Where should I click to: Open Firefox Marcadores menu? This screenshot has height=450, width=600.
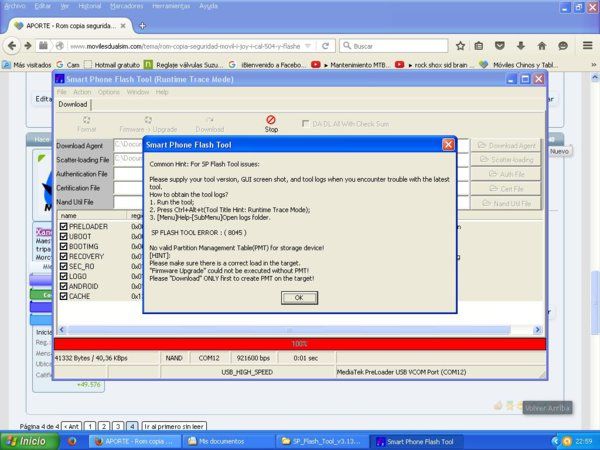[126, 6]
